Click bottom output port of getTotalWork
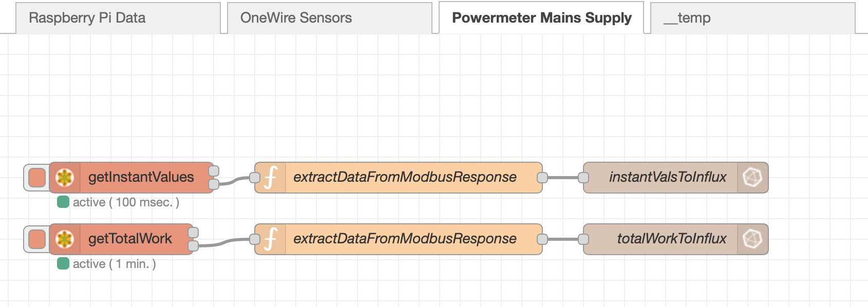868x307 pixels. [x=194, y=246]
